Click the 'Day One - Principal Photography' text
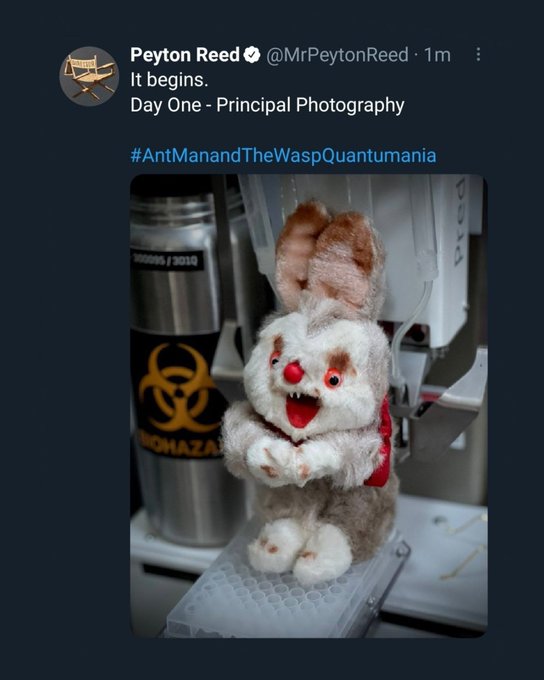544x680 pixels. coord(267,105)
